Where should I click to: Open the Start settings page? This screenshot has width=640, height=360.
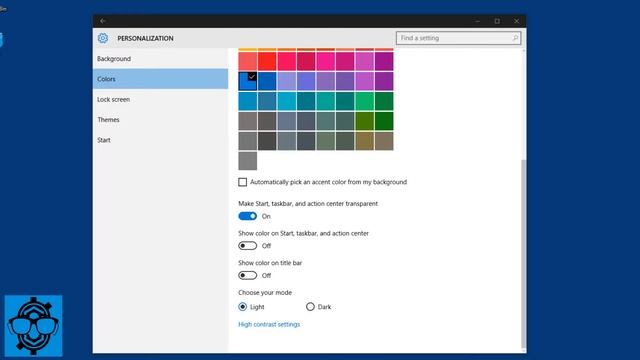click(160, 140)
